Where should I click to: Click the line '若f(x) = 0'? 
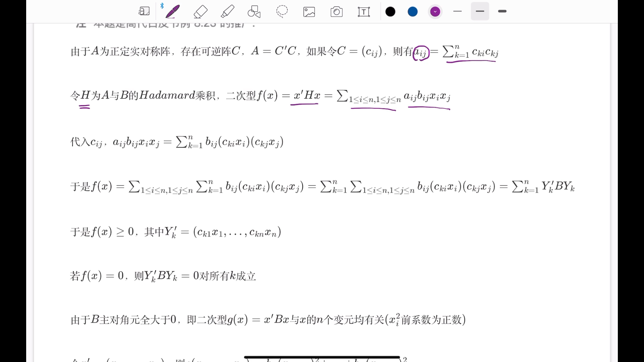(x=163, y=276)
